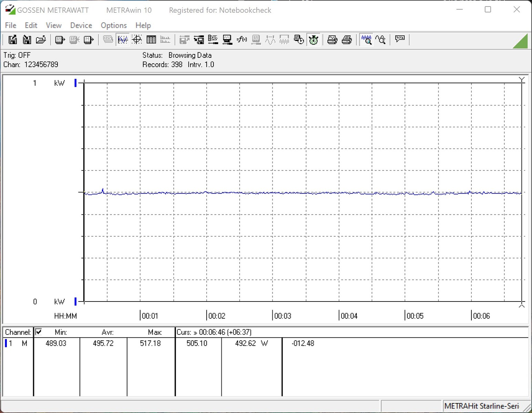532x413 pixels.
Task: Click the XY crosshair plot icon
Action: 137,40
